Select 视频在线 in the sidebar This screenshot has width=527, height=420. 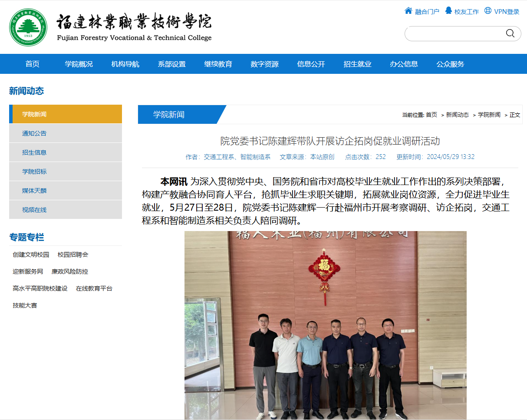click(x=66, y=210)
